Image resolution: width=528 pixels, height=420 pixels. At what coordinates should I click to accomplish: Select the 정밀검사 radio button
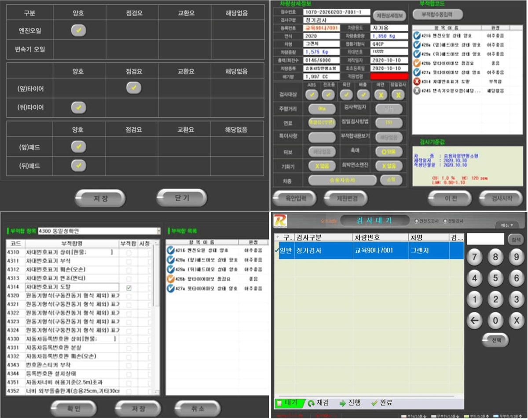tap(445, 221)
